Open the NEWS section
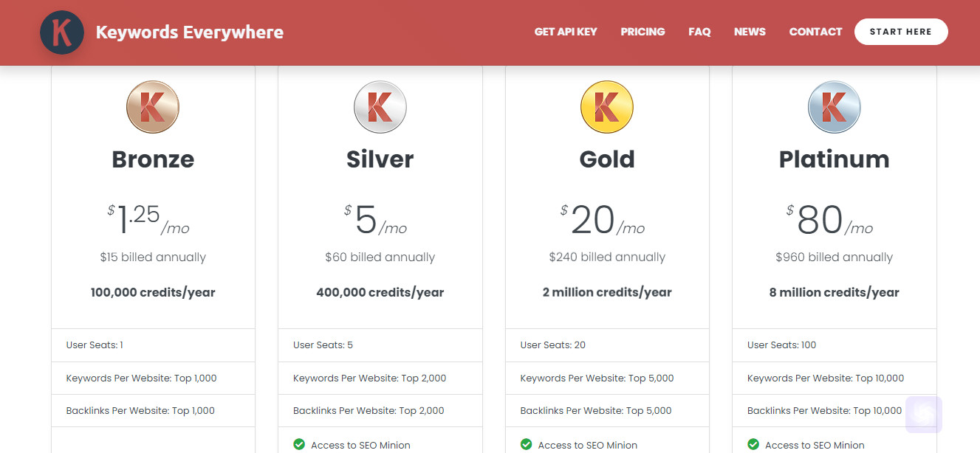The image size is (980, 453). click(750, 32)
